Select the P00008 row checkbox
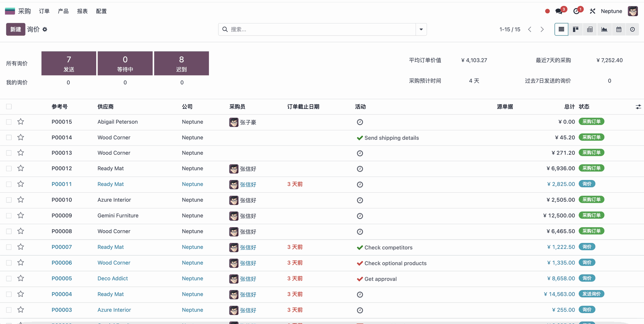 tap(9, 231)
